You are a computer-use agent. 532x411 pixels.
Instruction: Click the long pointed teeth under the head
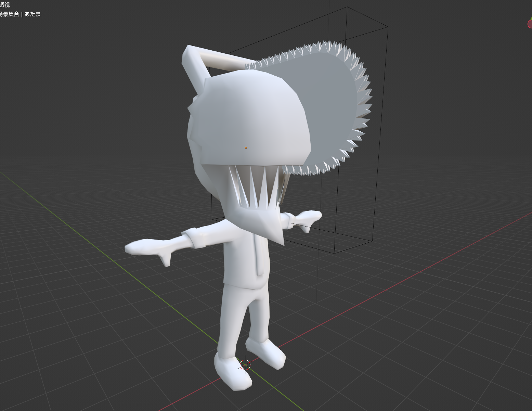(x=255, y=187)
